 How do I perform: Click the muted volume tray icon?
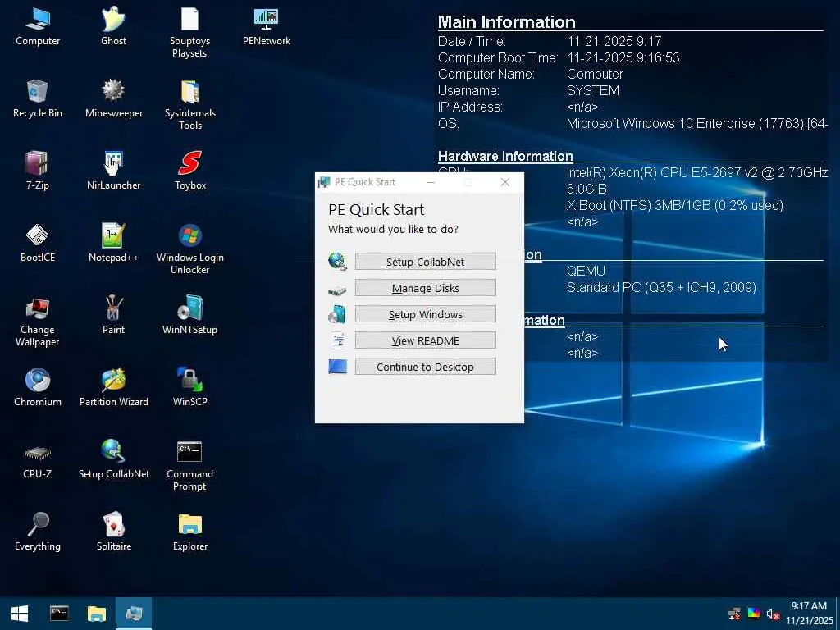[x=773, y=614]
